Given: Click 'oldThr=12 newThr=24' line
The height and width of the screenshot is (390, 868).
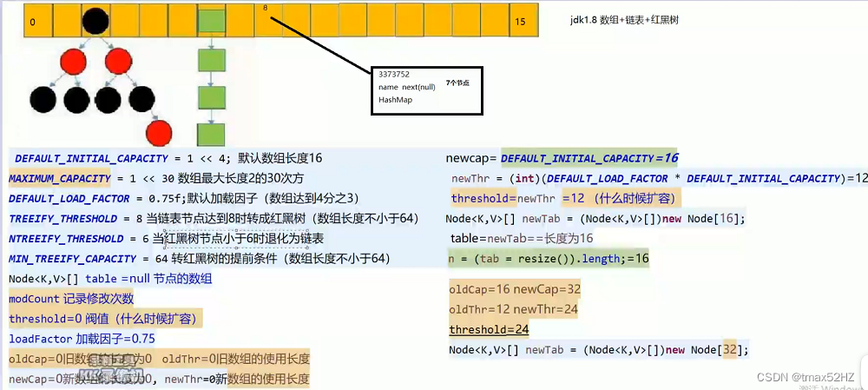Looking at the screenshot, I should [513, 309].
